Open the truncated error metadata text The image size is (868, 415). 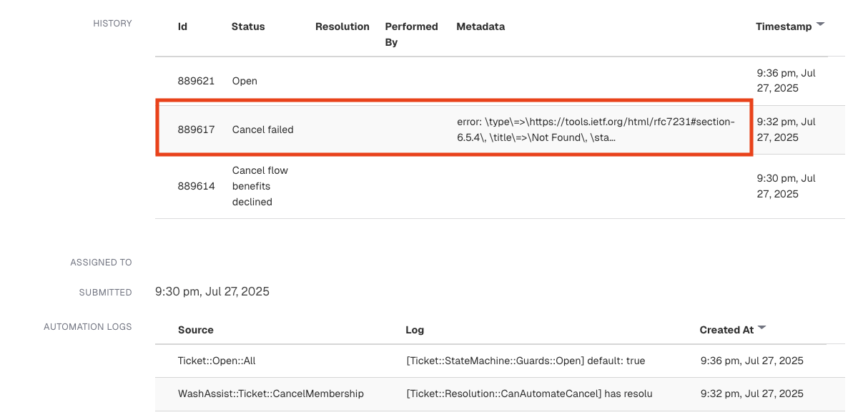click(x=596, y=130)
